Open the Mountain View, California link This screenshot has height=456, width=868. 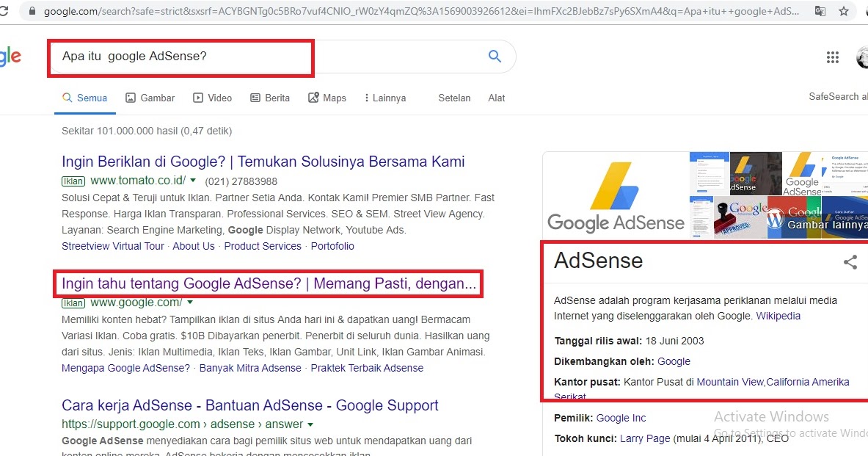[x=773, y=382]
